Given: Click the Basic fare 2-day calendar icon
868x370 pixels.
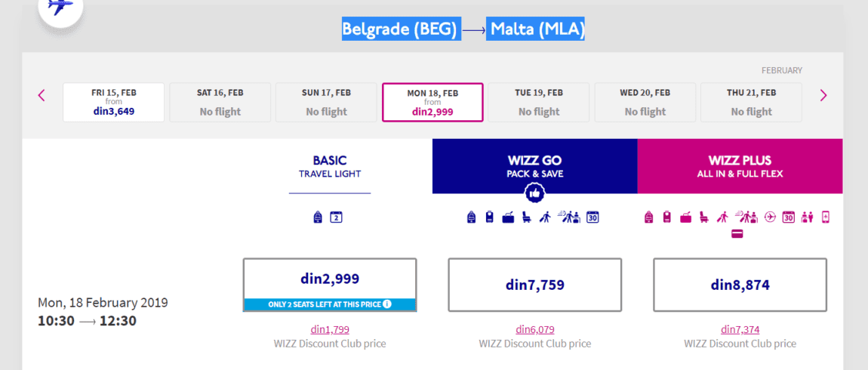Looking at the screenshot, I should (x=336, y=217).
